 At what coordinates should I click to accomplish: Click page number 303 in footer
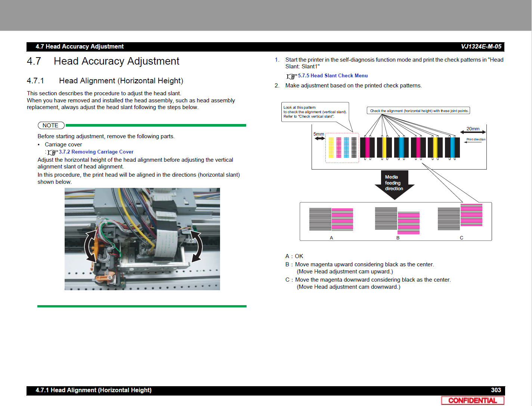click(x=496, y=390)
